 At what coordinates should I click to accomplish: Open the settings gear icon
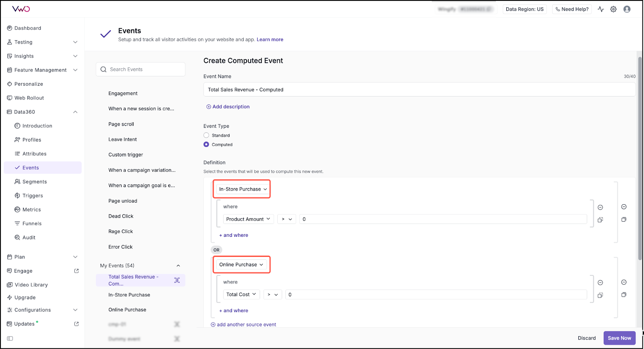point(613,9)
